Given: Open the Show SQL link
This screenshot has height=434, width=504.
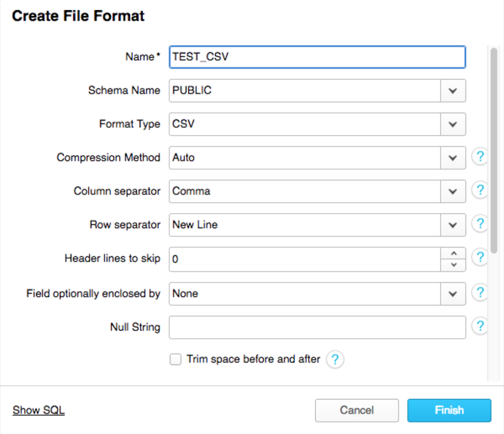Looking at the screenshot, I should (x=38, y=410).
